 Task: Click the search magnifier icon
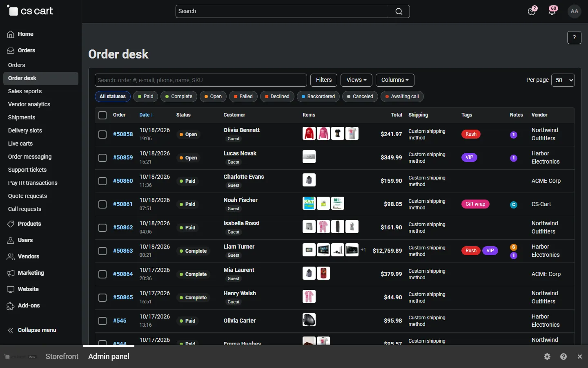click(x=399, y=11)
